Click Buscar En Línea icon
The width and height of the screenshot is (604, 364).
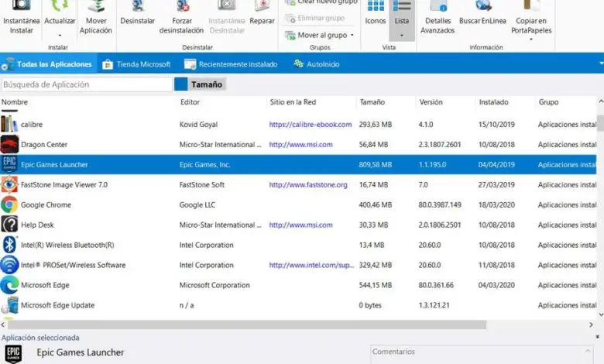[483, 5]
